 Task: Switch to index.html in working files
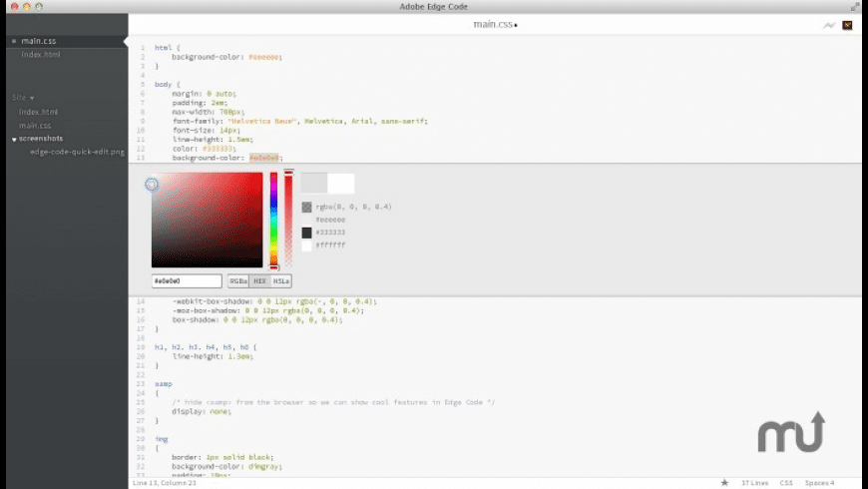(x=41, y=54)
